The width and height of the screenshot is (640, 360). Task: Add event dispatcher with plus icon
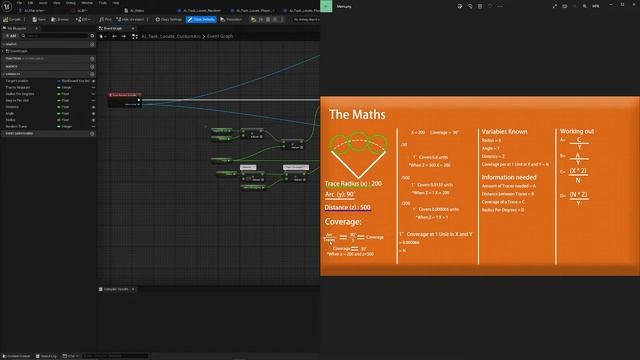[92, 133]
